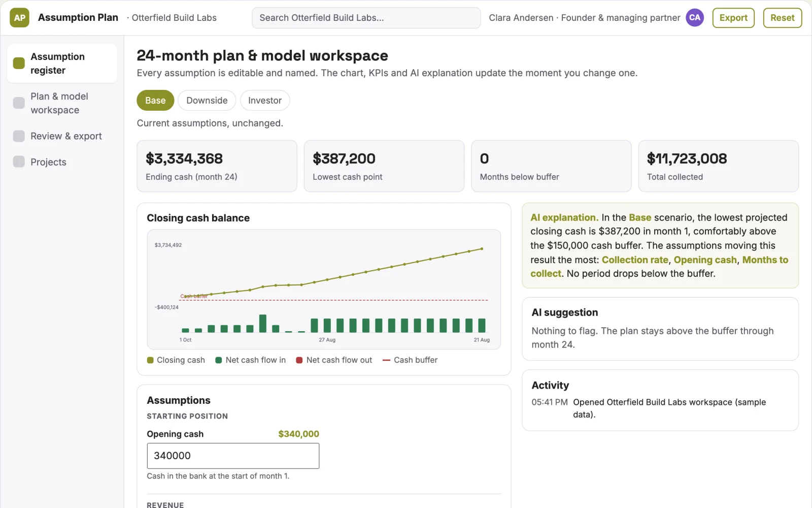Click the AP app logo icon
The image size is (812, 508).
tap(19, 18)
